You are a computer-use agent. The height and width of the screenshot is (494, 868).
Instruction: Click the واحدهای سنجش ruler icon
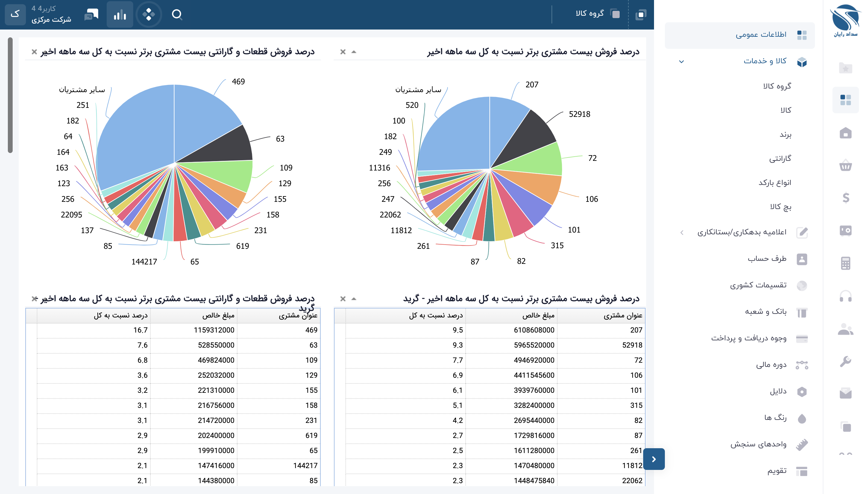click(x=801, y=445)
